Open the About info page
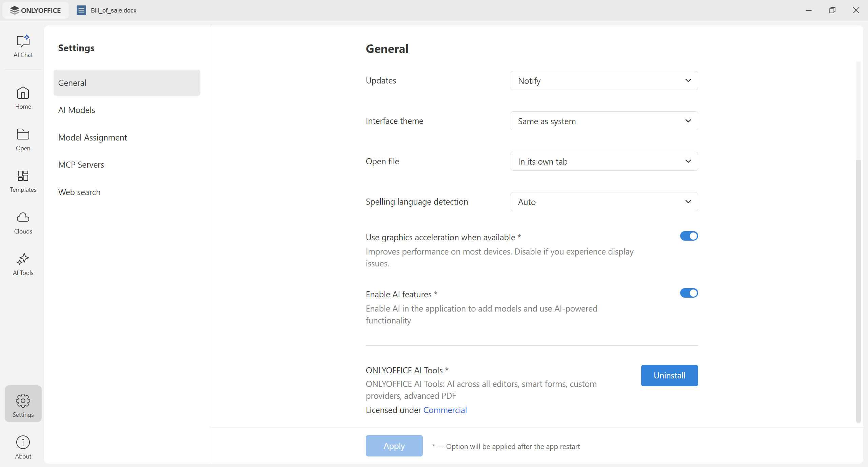This screenshot has width=868, height=467. pyautogui.click(x=23, y=447)
